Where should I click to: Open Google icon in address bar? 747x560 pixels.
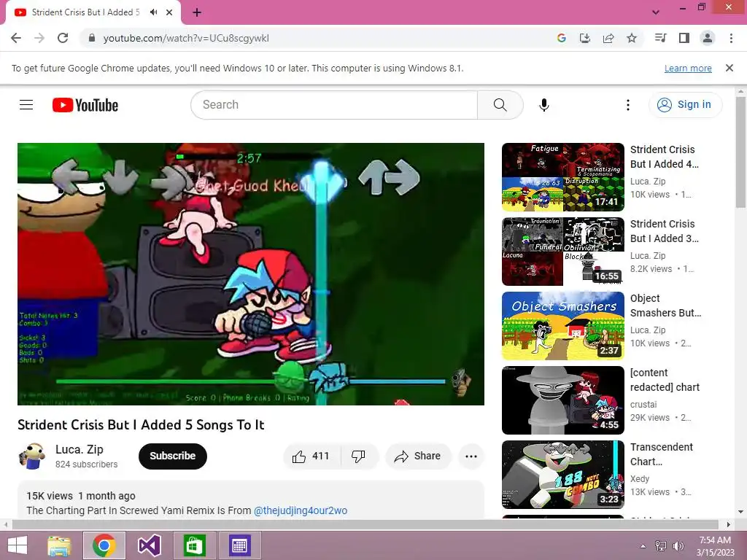[562, 38]
